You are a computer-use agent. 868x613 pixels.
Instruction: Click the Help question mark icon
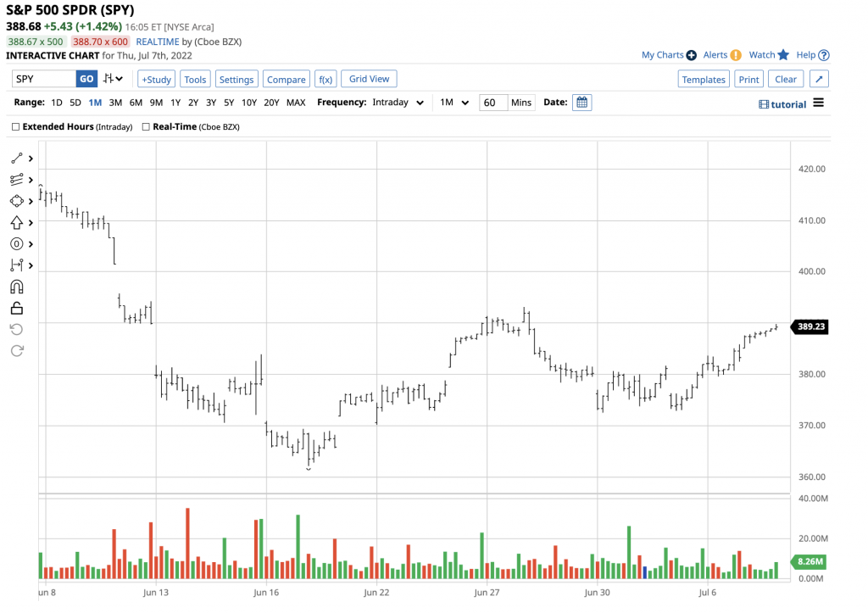click(x=824, y=55)
